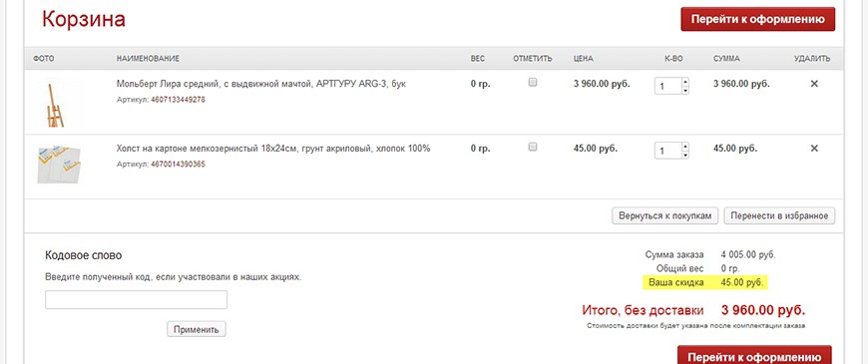Mark the checkbox for Холст на картоне
The image size is (868, 364).
533,148
